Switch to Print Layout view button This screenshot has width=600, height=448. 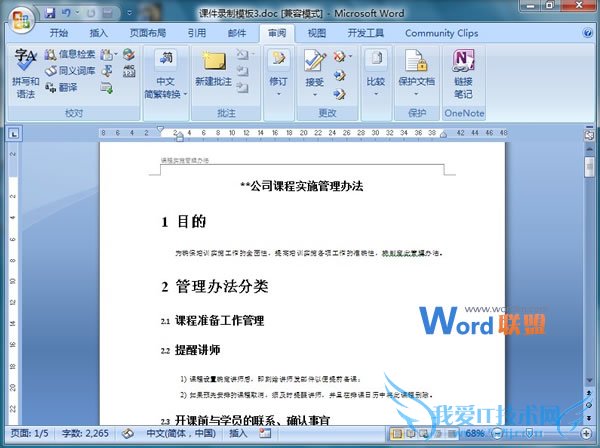tap(397, 433)
